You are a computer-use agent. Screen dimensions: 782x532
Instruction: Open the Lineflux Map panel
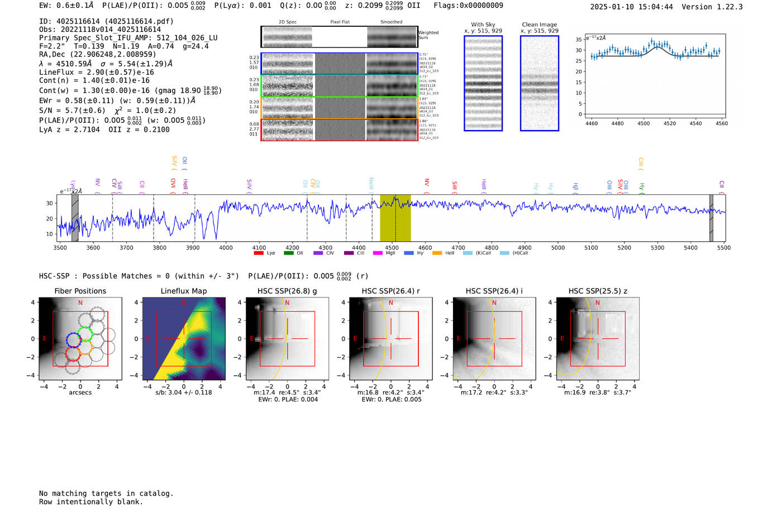coord(184,339)
